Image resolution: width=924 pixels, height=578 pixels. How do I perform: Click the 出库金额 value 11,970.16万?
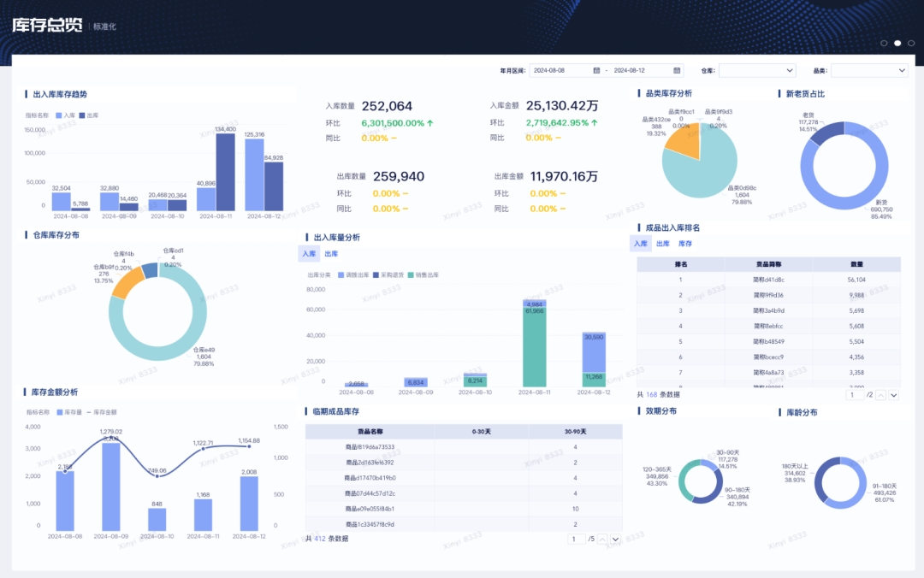pyautogui.click(x=564, y=176)
